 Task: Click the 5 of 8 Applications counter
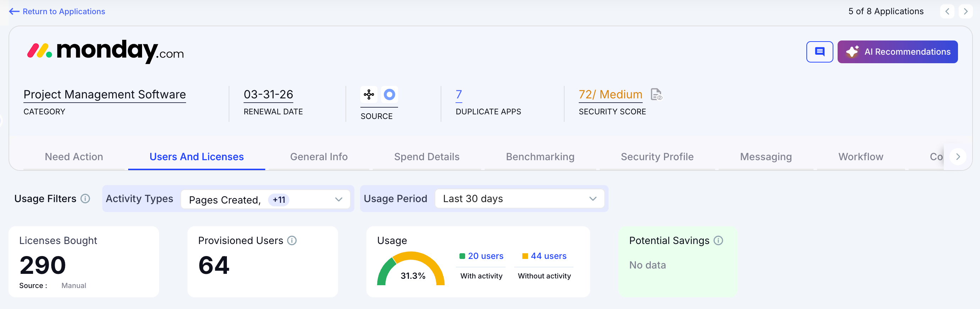(886, 11)
